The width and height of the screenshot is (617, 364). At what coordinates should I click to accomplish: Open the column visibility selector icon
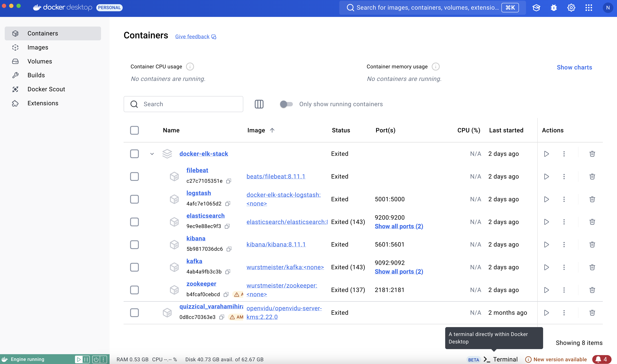[x=259, y=104]
